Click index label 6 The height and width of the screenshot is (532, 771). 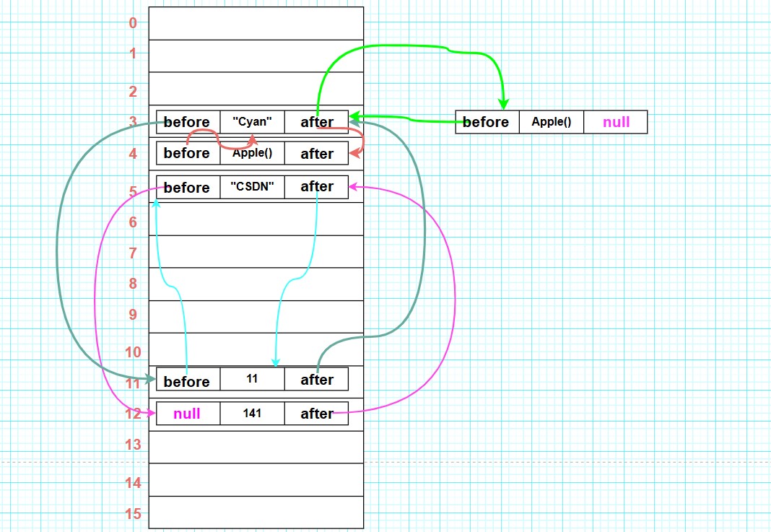click(133, 222)
